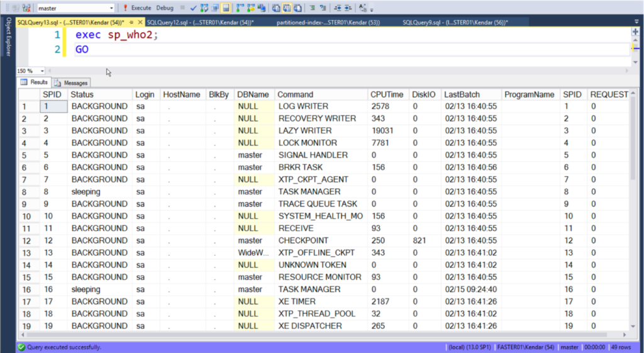Click the CPUTime column header
Image resolution: width=644 pixels, height=353 pixels.
387,94
